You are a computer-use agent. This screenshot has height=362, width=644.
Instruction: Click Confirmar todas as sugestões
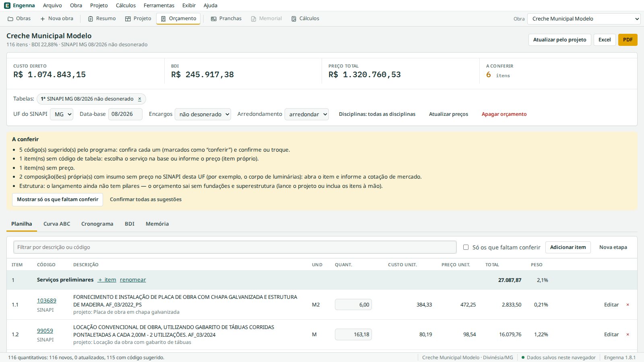click(146, 200)
